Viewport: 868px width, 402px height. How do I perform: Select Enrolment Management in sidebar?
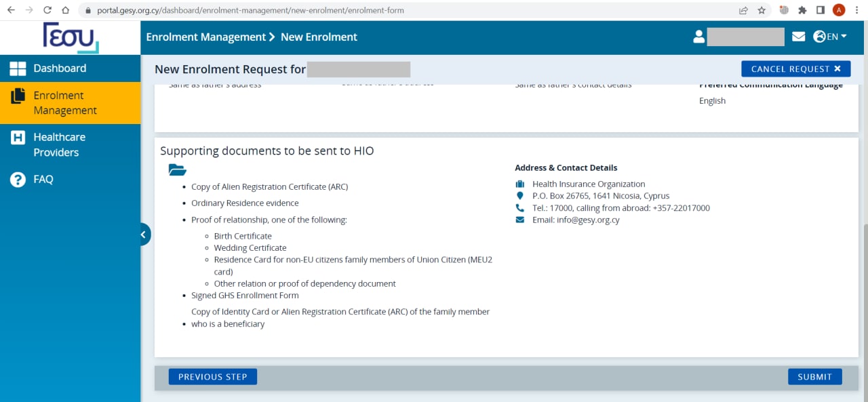[64, 103]
